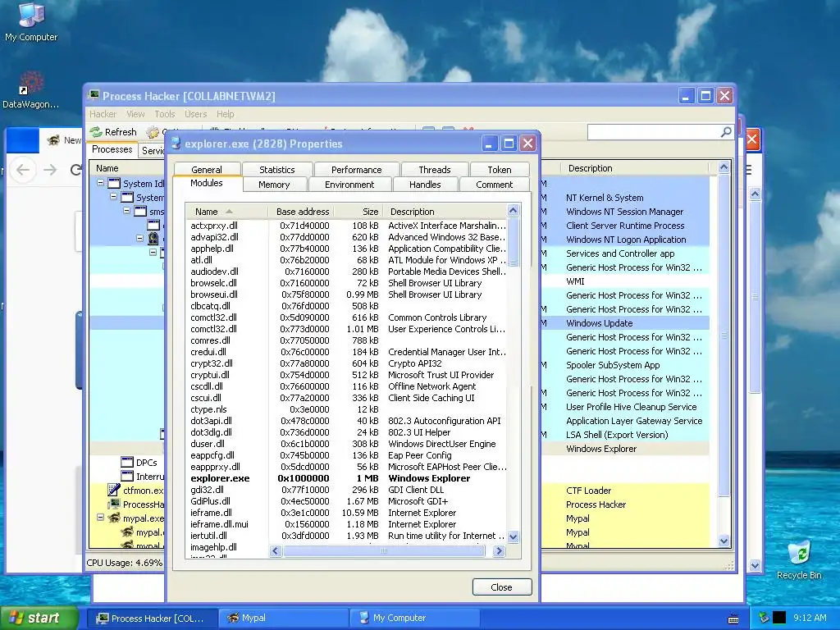Screen dimensions: 840x630
Task: Collapse the mypal.exe tree node
Action: [100, 518]
